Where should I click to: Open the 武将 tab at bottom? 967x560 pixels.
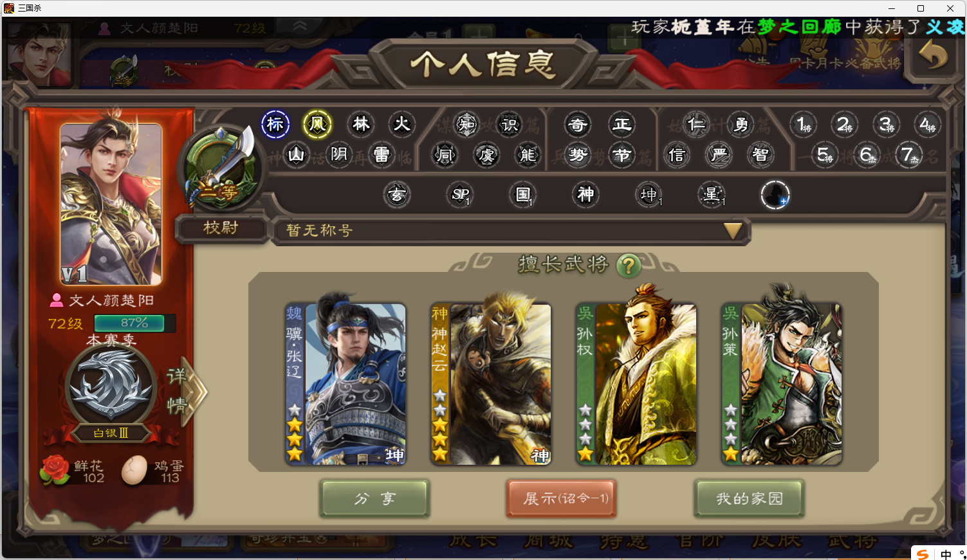(x=852, y=541)
